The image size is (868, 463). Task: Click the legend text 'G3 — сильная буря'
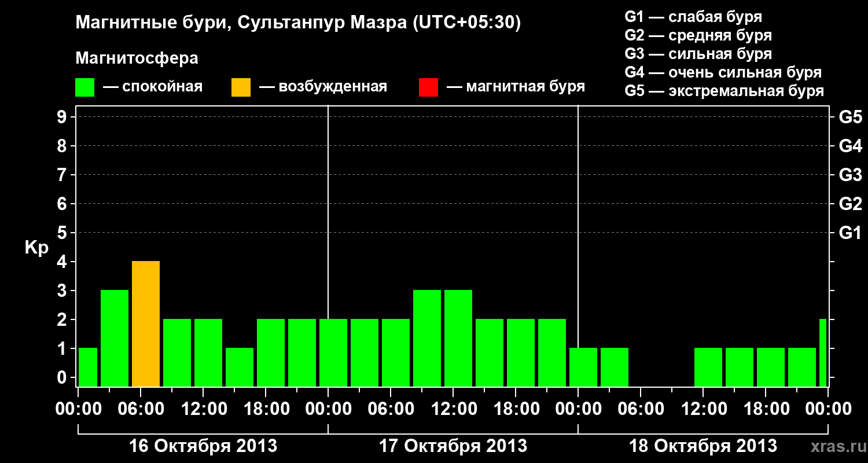coord(698,54)
